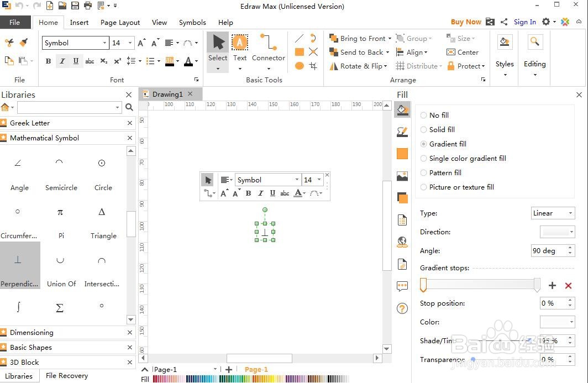Expand Rotate & Flip options
588x383 pixels.
click(386, 66)
